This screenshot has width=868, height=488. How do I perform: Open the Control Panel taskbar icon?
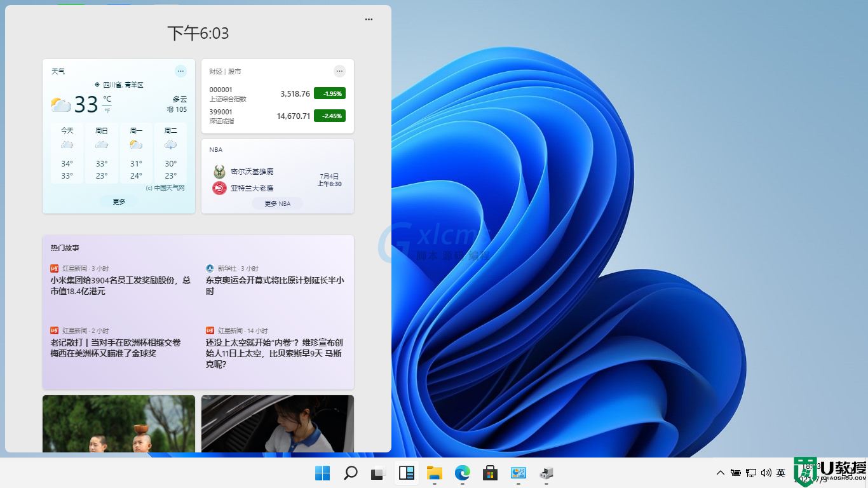[x=519, y=473]
